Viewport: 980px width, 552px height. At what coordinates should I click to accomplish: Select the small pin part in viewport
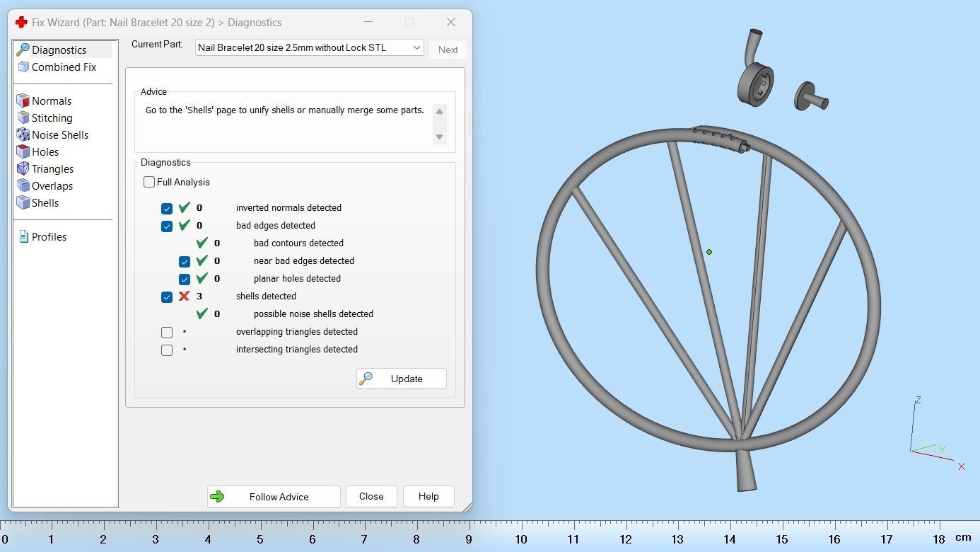pyautogui.click(x=811, y=96)
